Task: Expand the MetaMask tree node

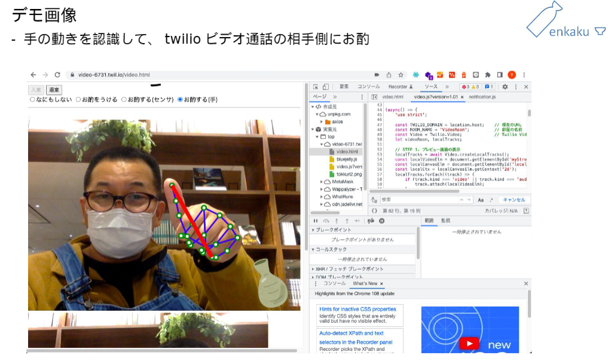Action: tap(322, 182)
